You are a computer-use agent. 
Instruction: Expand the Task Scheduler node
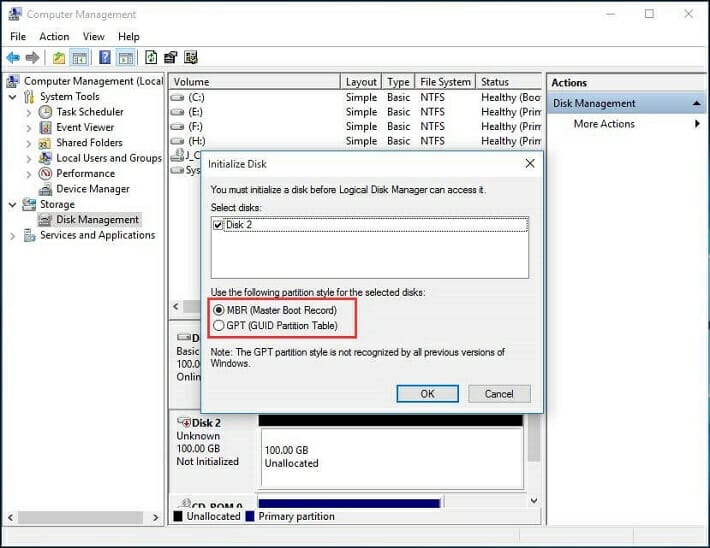pos(29,113)
